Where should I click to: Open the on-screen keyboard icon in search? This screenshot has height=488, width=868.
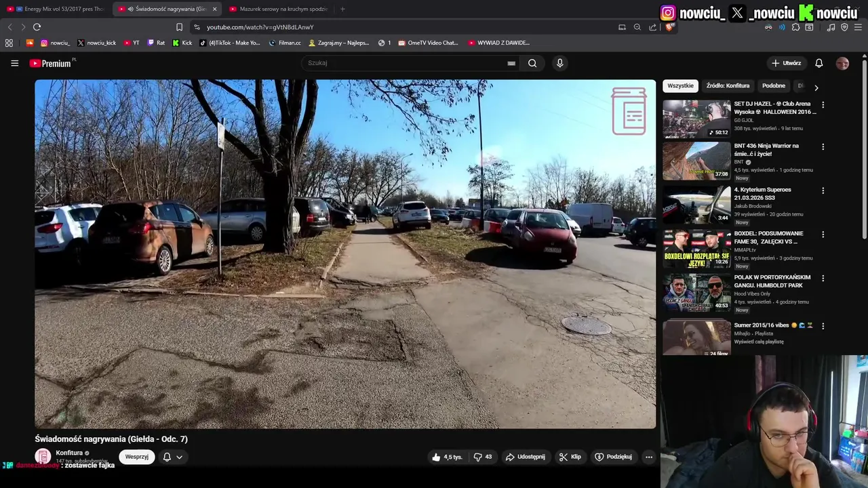click(x=511, y=63)
